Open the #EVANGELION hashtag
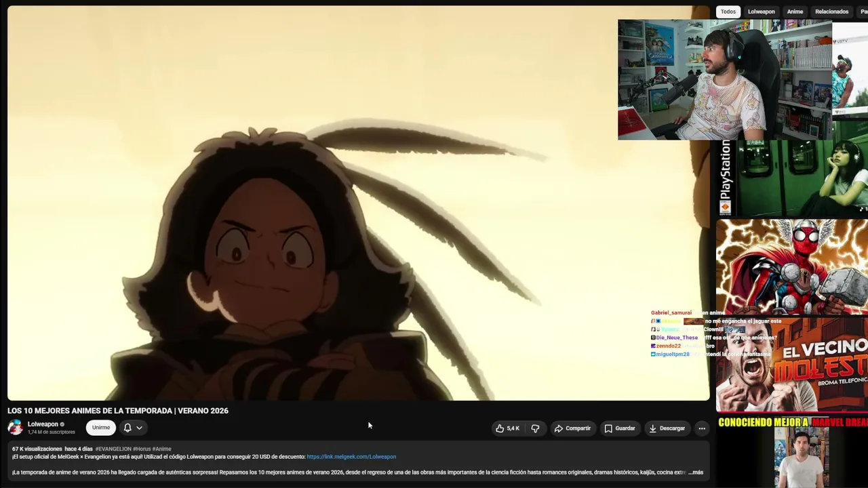Viewport: 868px width, 488px height. pyautogui.click(x=113, y=449)
